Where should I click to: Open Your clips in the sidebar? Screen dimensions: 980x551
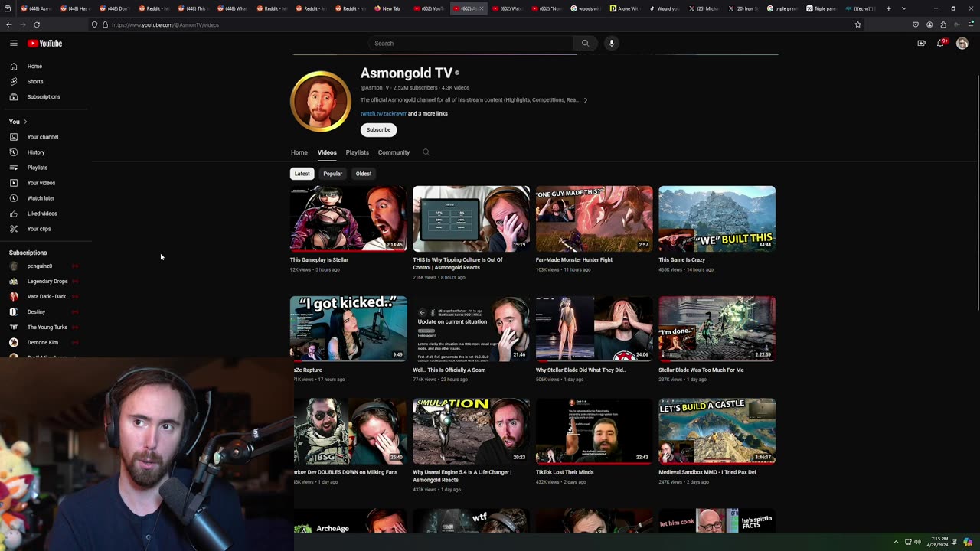click(46, 229)
